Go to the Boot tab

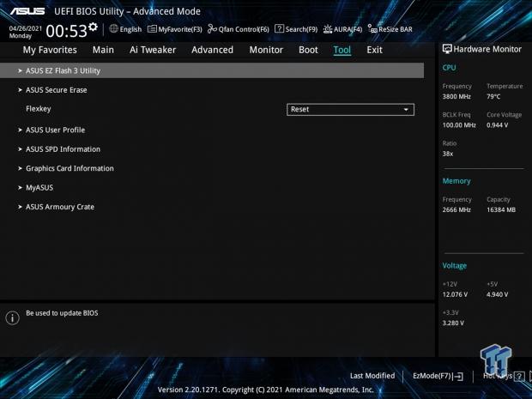click(308, 50)
